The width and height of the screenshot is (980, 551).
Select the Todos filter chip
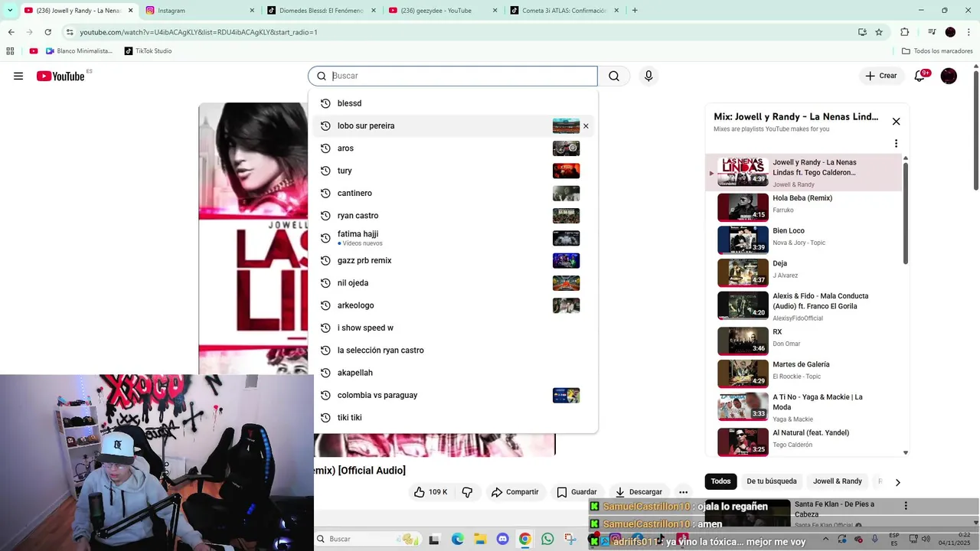click(x=720, y=481)
